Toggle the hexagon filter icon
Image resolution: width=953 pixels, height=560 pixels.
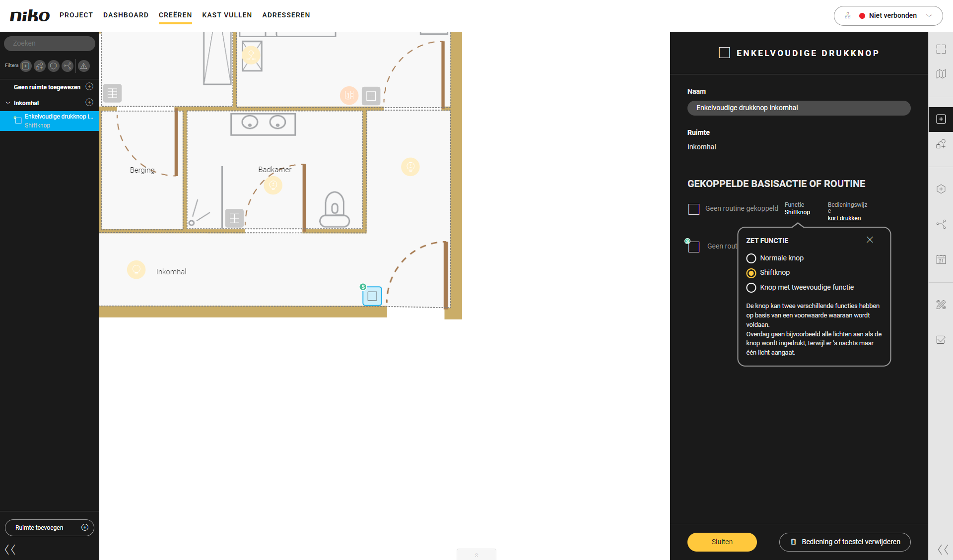(x=54, y=66)
